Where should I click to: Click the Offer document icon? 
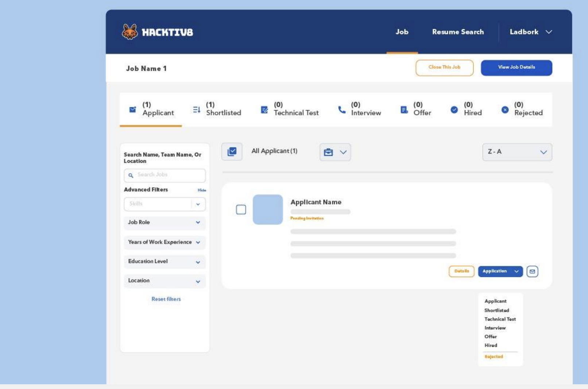pos(404,109)
